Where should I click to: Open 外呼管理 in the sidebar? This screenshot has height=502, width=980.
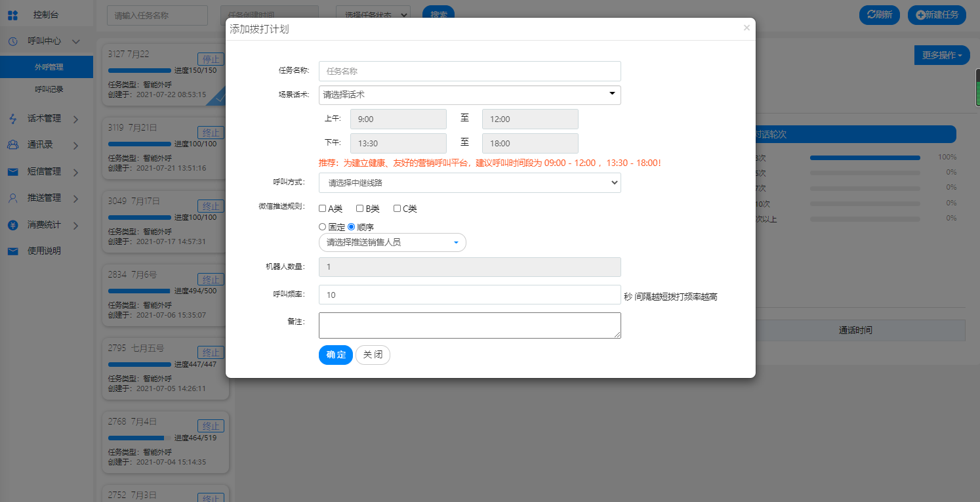pos(47,67)
